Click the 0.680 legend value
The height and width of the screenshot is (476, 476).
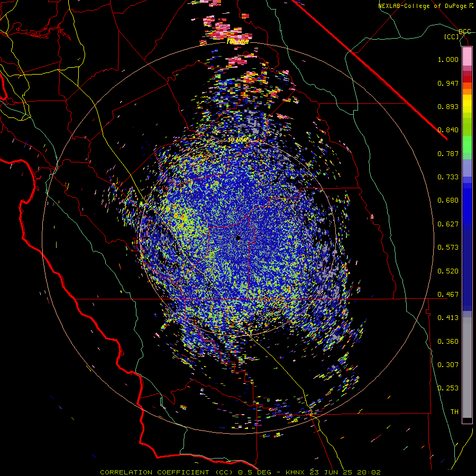tap(448, 200)
